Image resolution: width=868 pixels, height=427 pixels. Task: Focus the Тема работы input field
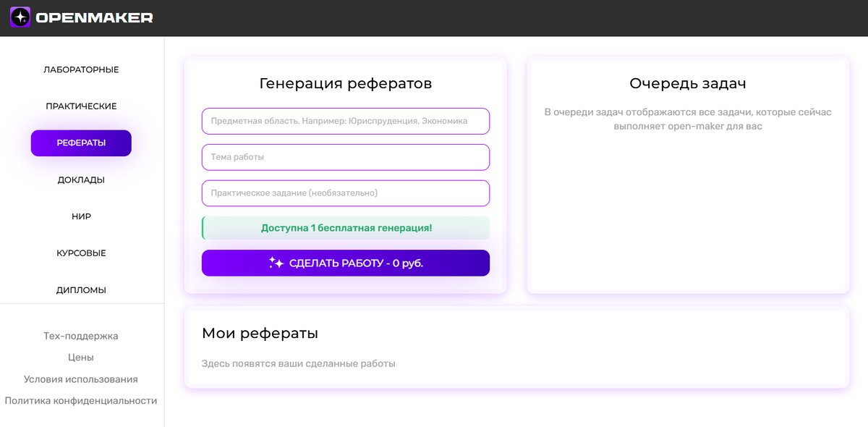[346, 157]
